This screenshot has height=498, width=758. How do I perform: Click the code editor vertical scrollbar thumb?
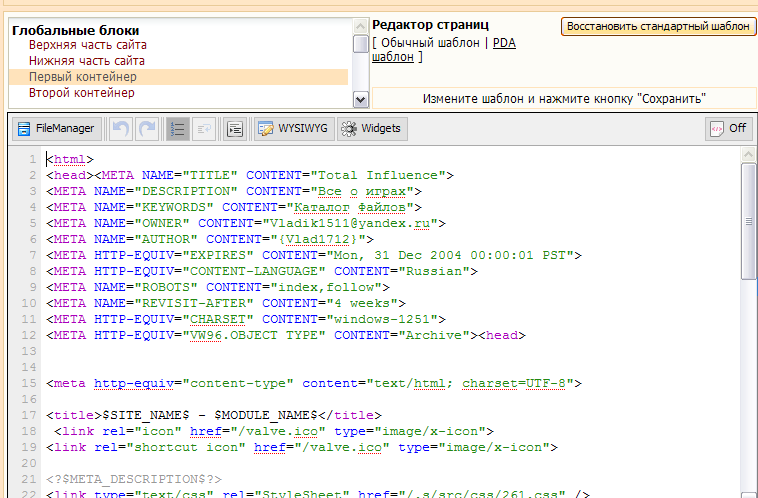(749, 220)
